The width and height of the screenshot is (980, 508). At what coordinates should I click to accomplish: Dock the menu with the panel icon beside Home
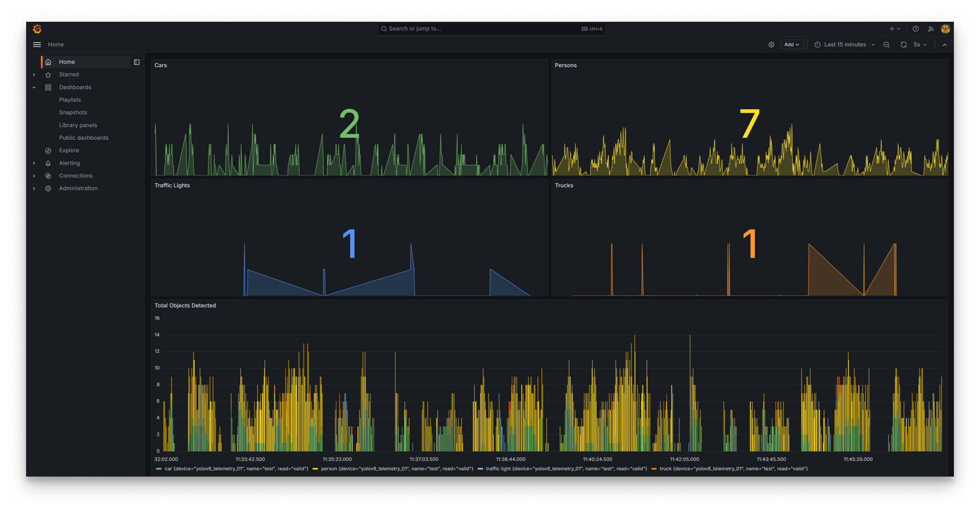pos(137,62)
